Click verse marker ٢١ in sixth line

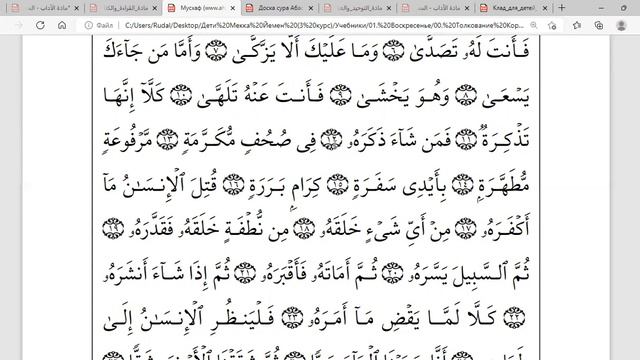pyautogui.click(x=245, y=273)
